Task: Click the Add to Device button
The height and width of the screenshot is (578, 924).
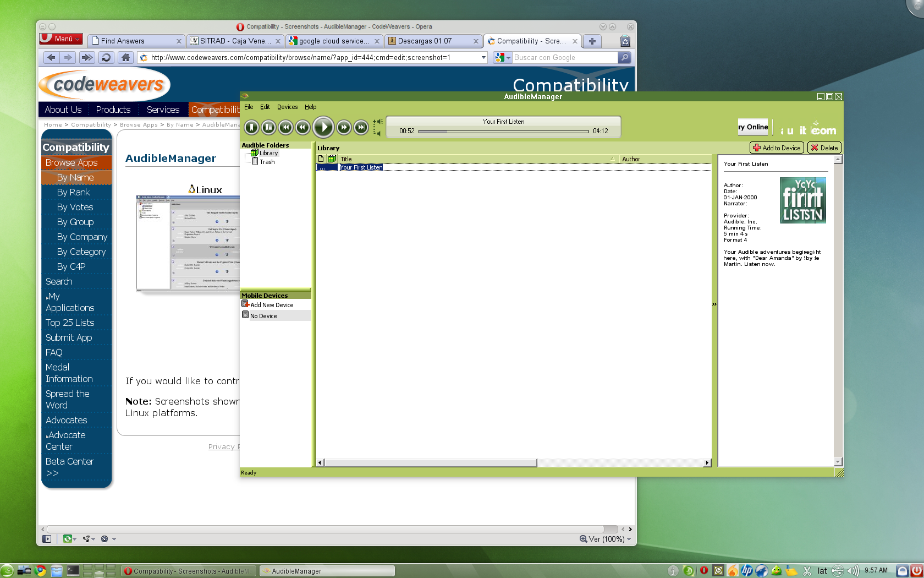Action: [776, 148]
